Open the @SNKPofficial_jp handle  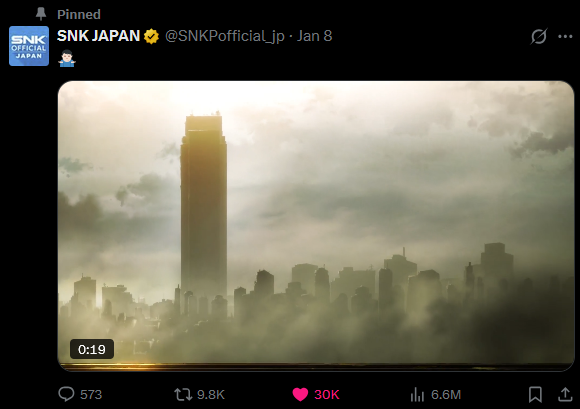point(225,36)
